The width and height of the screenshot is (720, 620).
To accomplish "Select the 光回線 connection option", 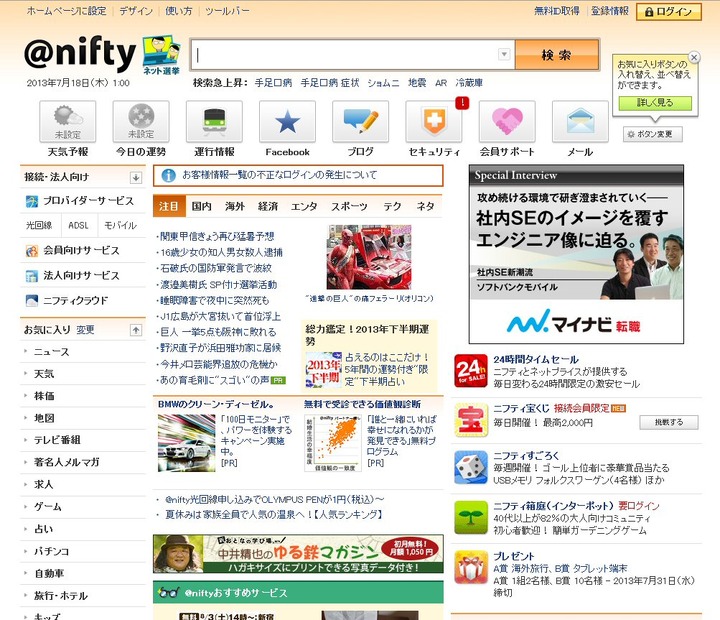I will coord(39,225).
